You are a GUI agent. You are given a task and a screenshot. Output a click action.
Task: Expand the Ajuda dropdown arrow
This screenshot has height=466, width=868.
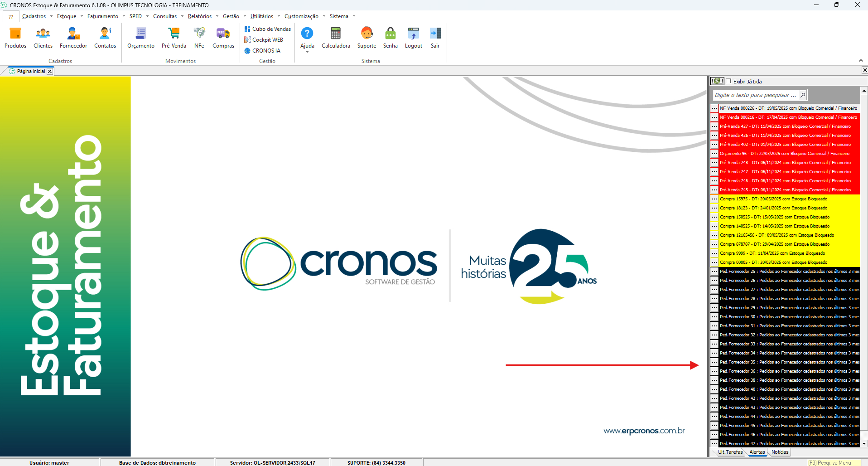[x=307, y=52]
